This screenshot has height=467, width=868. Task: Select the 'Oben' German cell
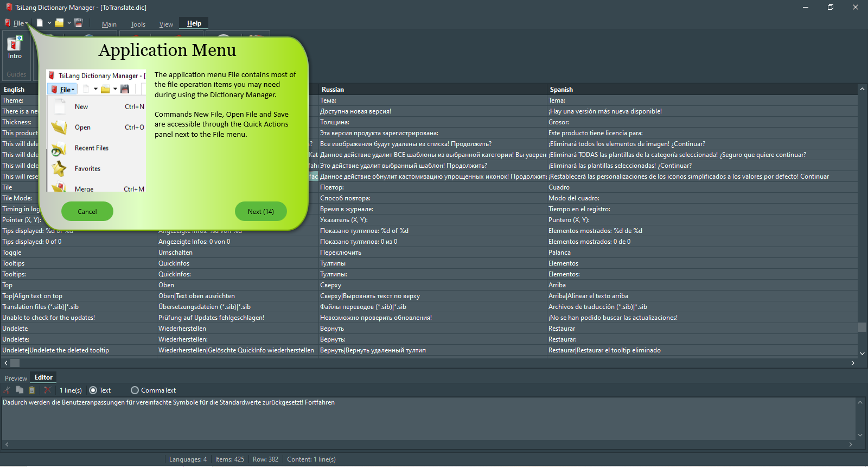pos(238,285)
